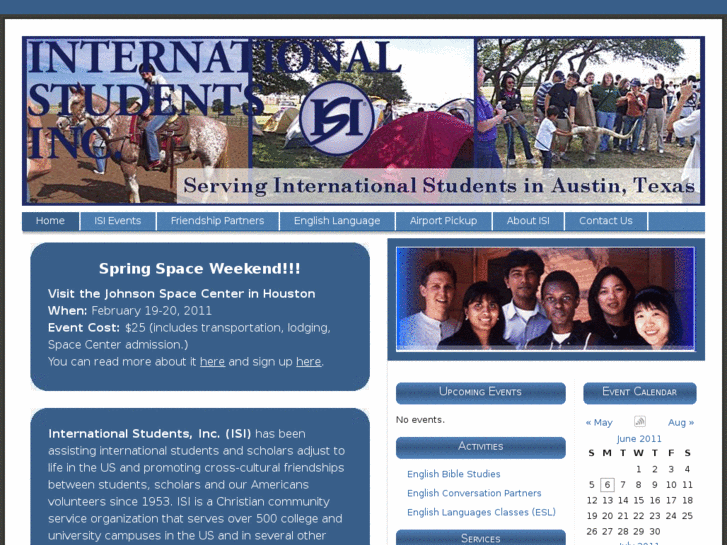Open the June 2011 calendar heading link
Viewport: 727px width, 545px height.
tap(639, 439)
